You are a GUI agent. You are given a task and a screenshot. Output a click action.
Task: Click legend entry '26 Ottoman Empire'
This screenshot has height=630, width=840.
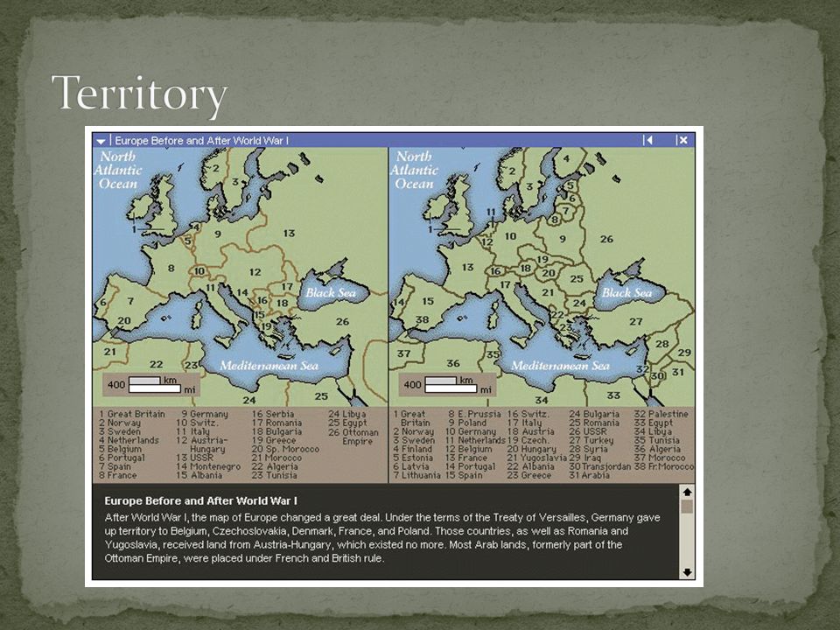click(x=353, y=437)
